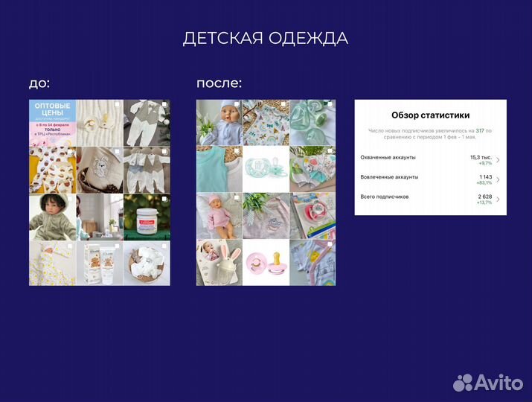Click the '+9,7%' growth figure
Image resolution: width=532 pixels, height=402 pixels.
point(485,163)
